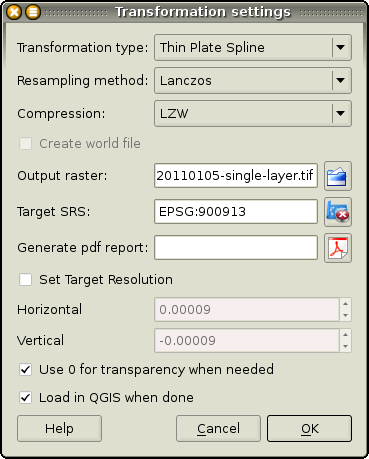Click the Compression label text
This screenshot has height=459, width=369.
(61, 114)
